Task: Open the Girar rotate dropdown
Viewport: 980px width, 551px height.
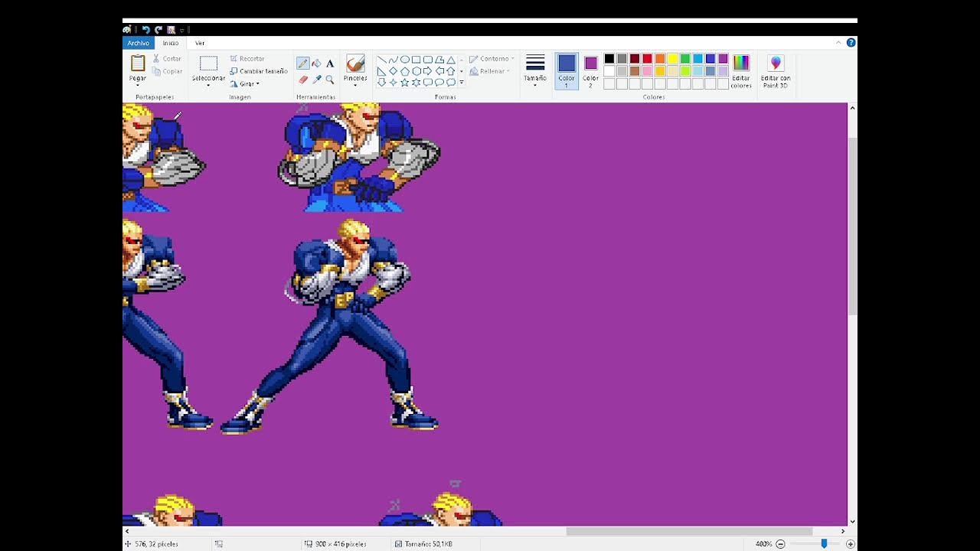Action: point(245,84)
